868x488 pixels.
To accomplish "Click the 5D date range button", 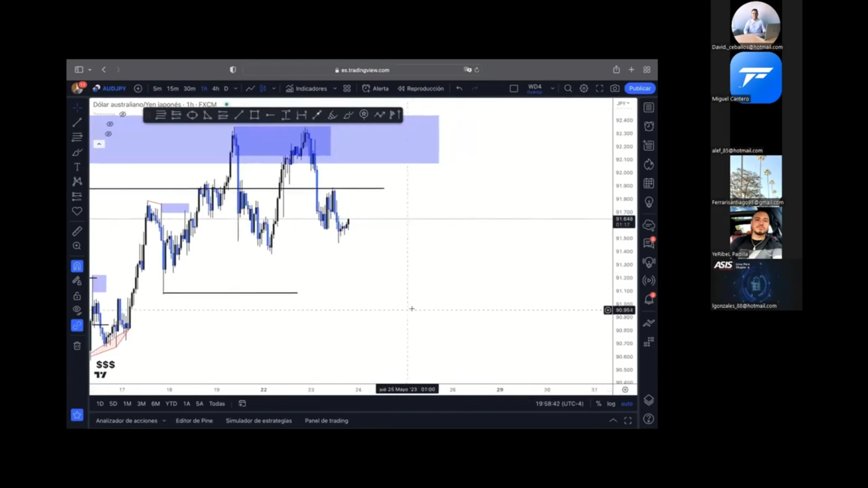I will (113, 404).
